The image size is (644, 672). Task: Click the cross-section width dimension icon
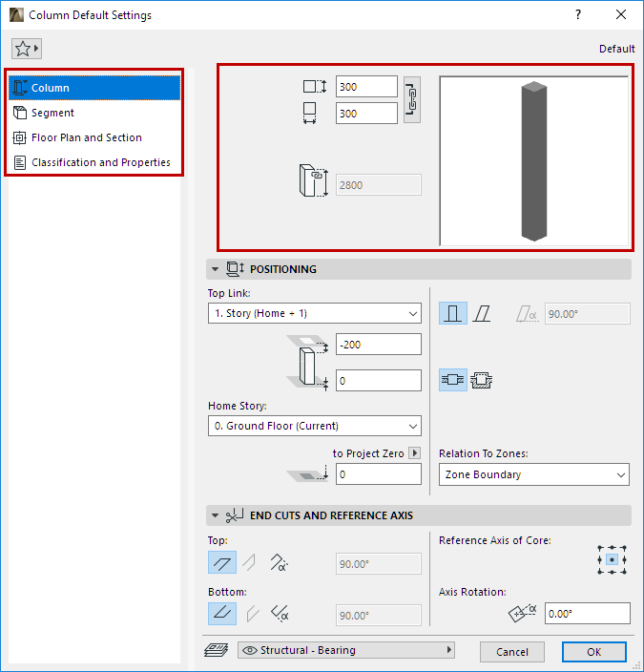pyautogui.click(x=310, y=114)
